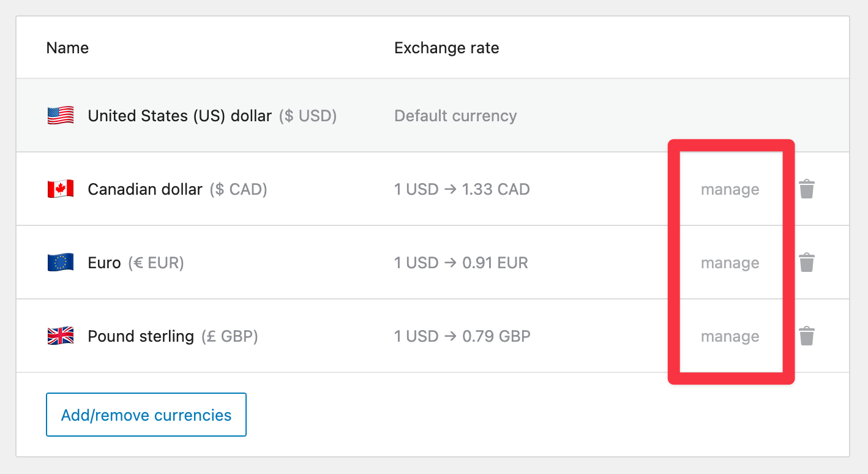Open manage options for Pound sterling

click(730, 336)
